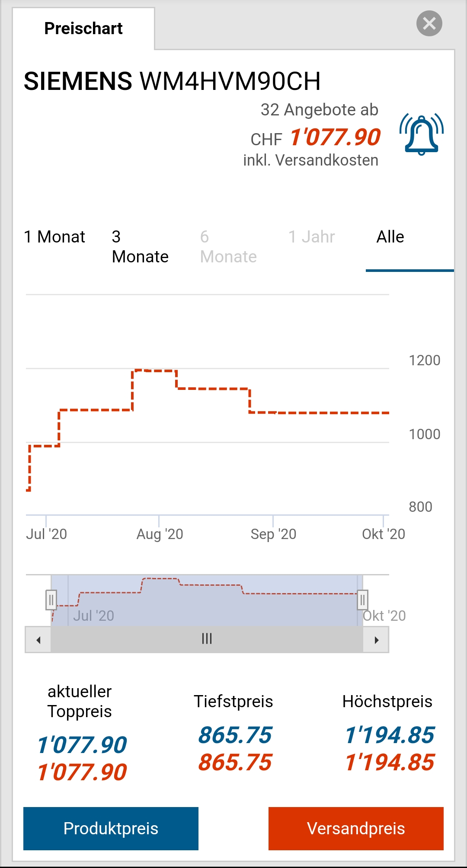Click the 32 Angebote ab text
Screen dimensions: 467x868
click(x=319, y=110)
